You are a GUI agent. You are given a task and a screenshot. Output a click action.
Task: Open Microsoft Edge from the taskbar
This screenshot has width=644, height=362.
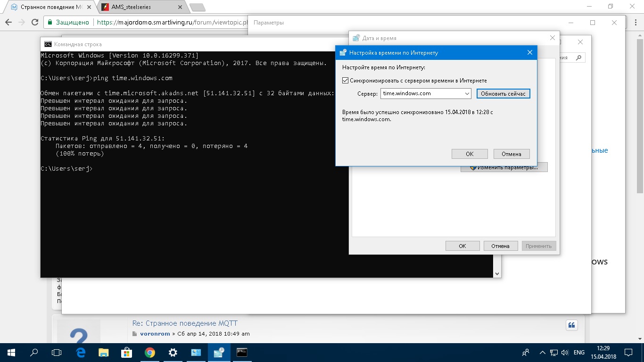81,353
